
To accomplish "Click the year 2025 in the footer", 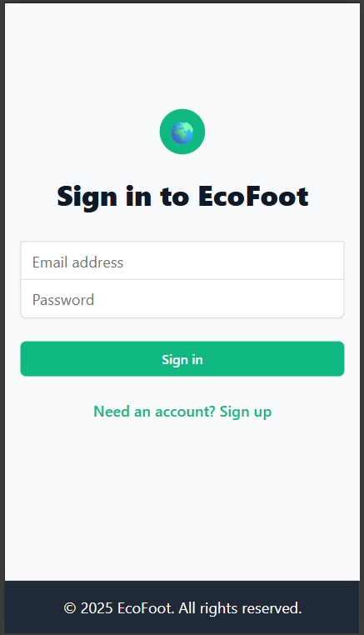I will (x=97, y=608).
